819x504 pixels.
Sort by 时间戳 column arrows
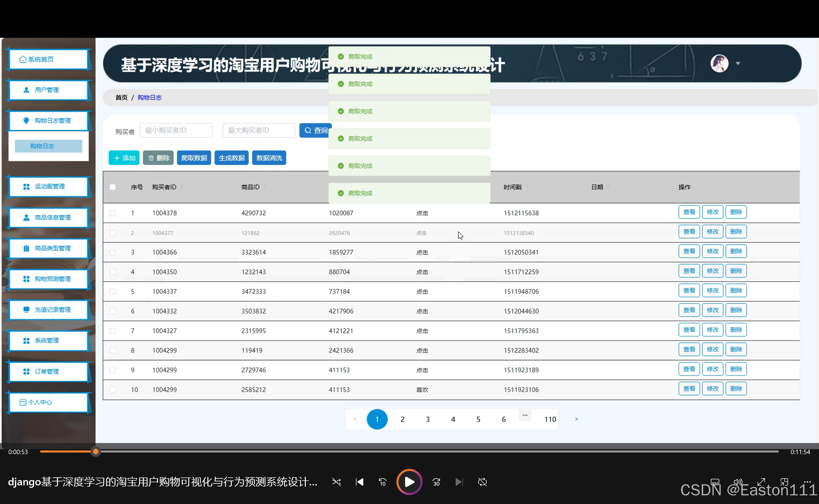coord(527,187)
